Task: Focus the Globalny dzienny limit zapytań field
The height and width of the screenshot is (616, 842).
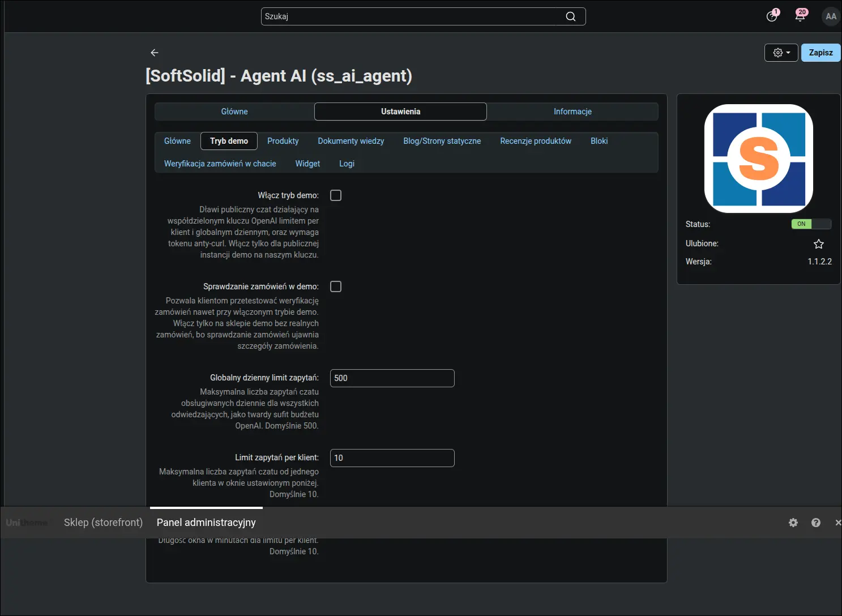Action: point(392,378)
